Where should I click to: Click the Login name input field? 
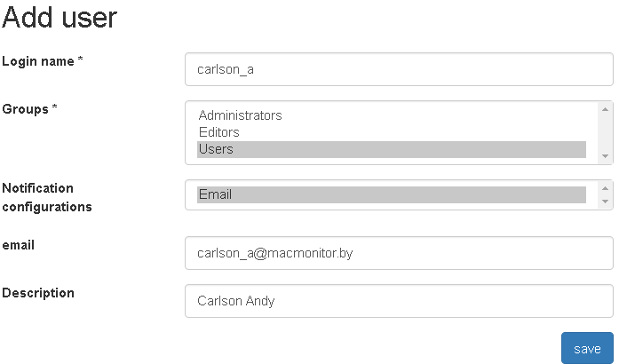[398, 68]
